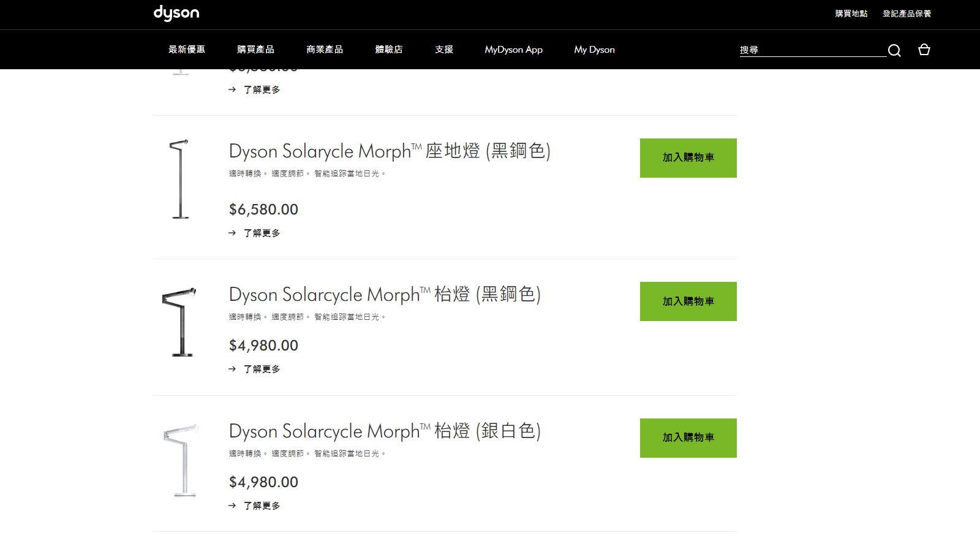Click the search input field
This screenshot has width=980, height=549.
coord(812,50)
